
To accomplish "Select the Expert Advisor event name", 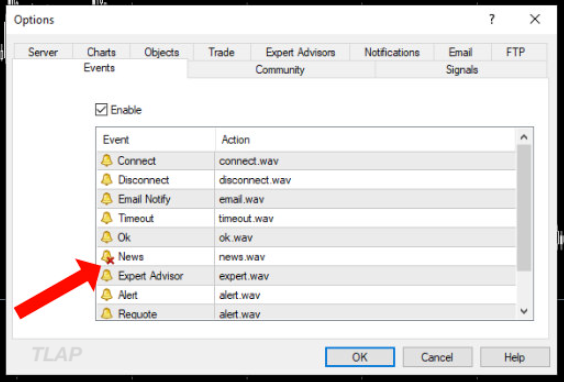I will pos(151,276).
